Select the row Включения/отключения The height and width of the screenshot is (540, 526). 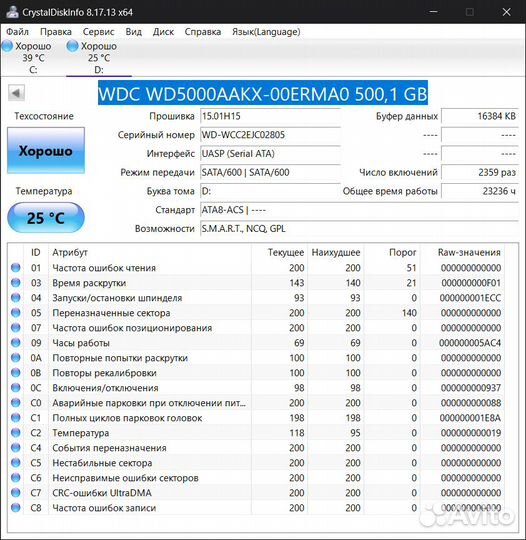tap(257, 388)
